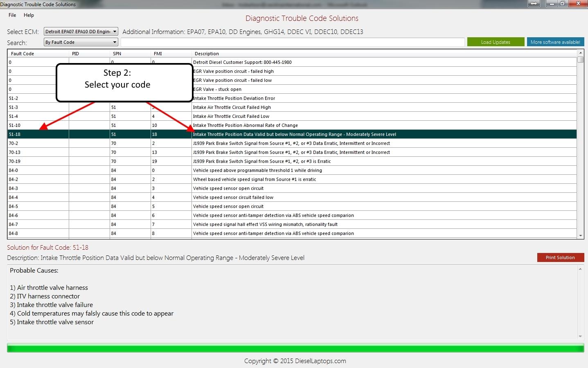Select fault code 51-4 row
This screenshot has height=368, width=588.
(x=292, y=116)
